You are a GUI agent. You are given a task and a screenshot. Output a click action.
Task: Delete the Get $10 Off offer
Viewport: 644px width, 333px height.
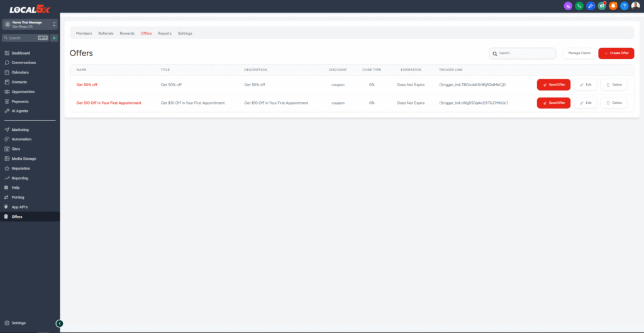(x=614, y=103)
